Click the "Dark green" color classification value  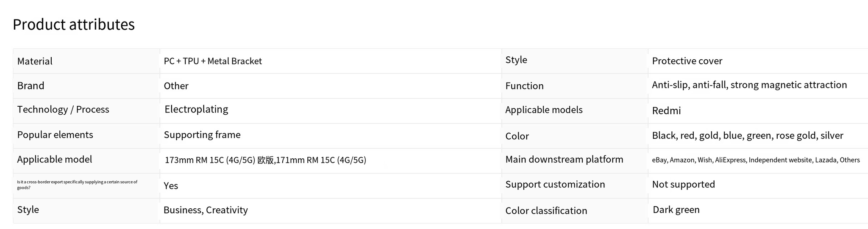pyautogui.click(x=676, y=210)
